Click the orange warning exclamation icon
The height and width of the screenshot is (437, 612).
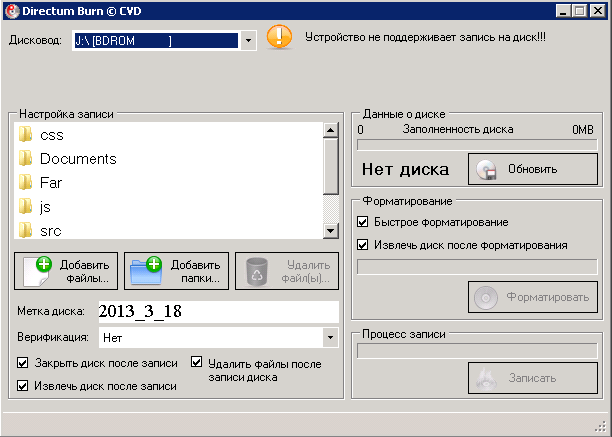[279, 37]
